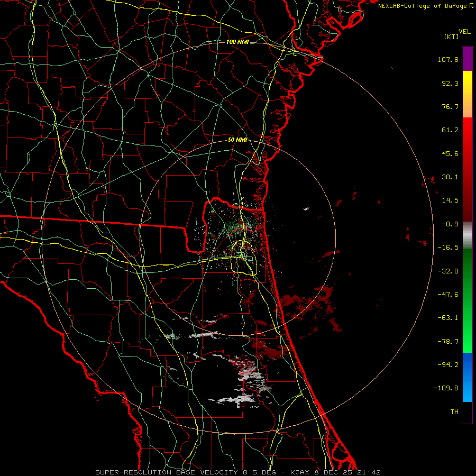This screenshot has height=476, width=476.
Task: Click the 92.3 velocity scale value
Action: click(450, 83)
